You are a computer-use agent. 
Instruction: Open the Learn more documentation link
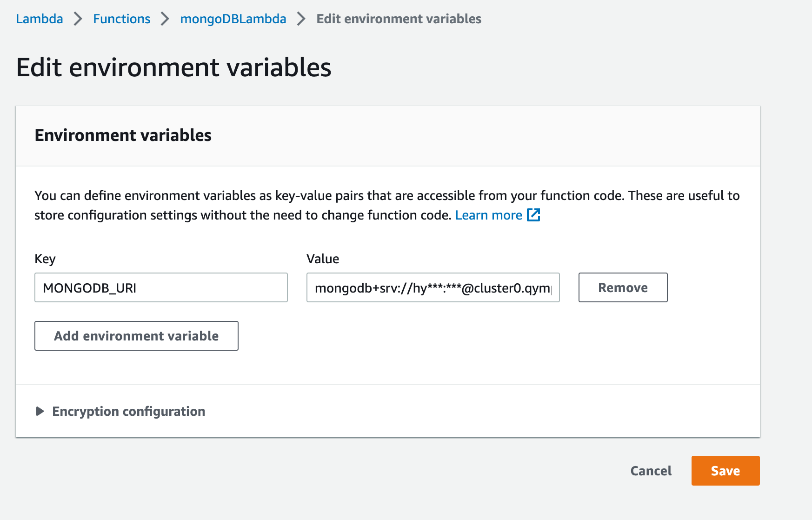click(488, 215)
